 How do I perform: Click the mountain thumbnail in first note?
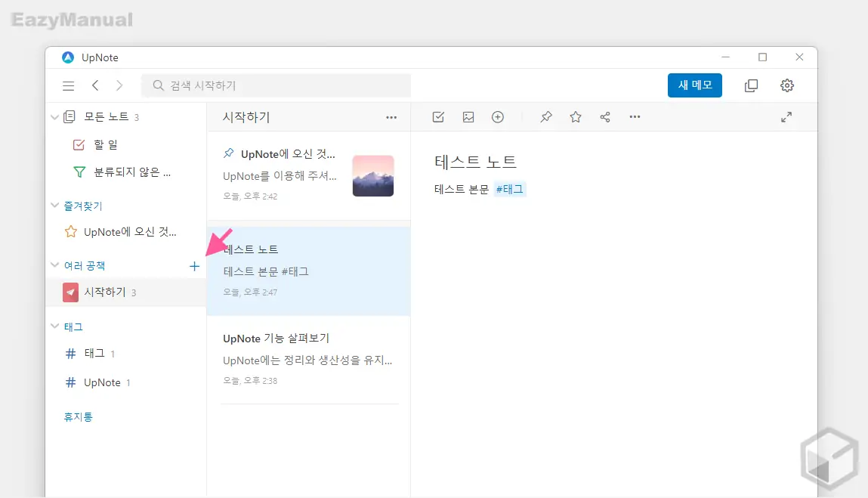[x=373, y=175]
